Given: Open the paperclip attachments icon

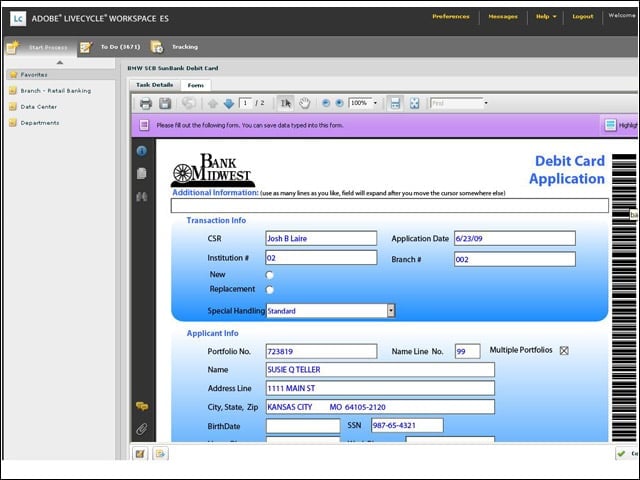Looking at the screenshot, I should coord(142,429).
